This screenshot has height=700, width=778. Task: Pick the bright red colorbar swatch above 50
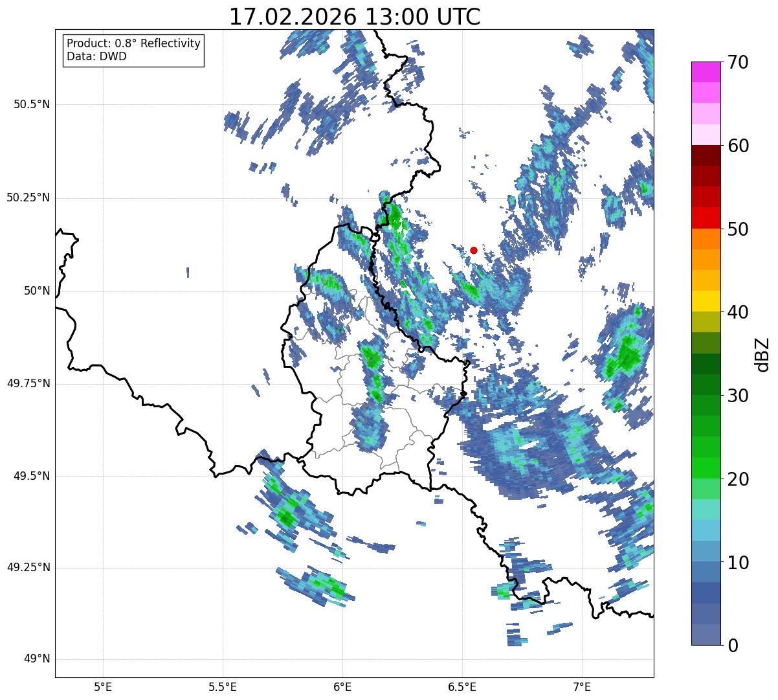click(706, 218)
